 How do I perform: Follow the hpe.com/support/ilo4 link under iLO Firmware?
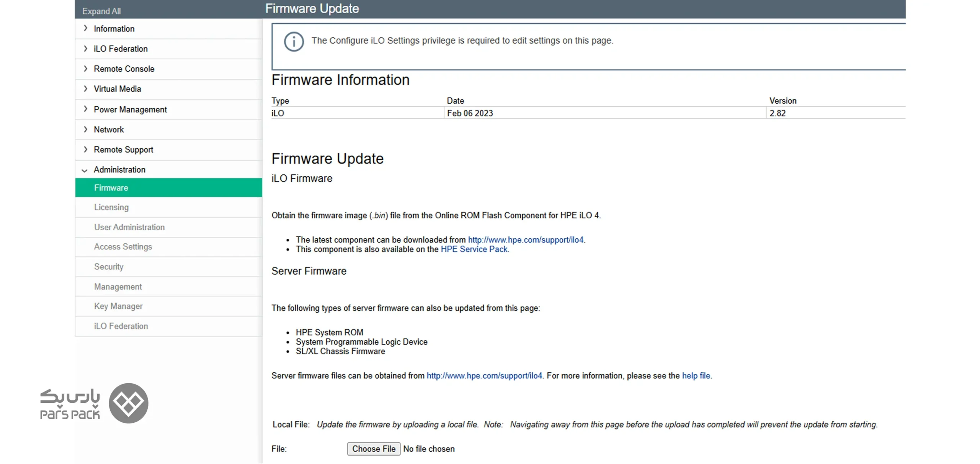pos(525,239)
